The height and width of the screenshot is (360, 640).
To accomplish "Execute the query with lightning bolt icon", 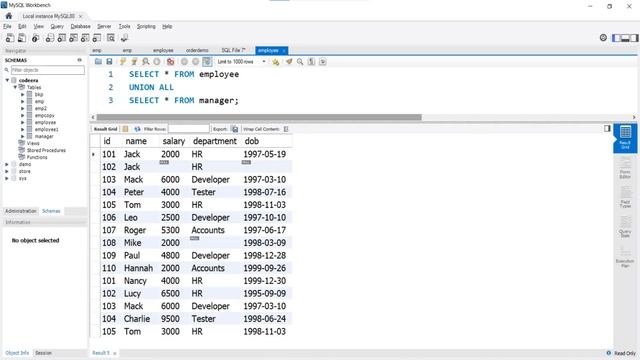I will click(122, 62).
